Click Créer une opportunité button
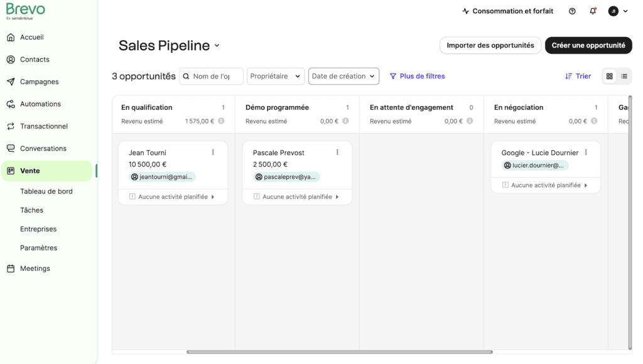 point(588,45)
